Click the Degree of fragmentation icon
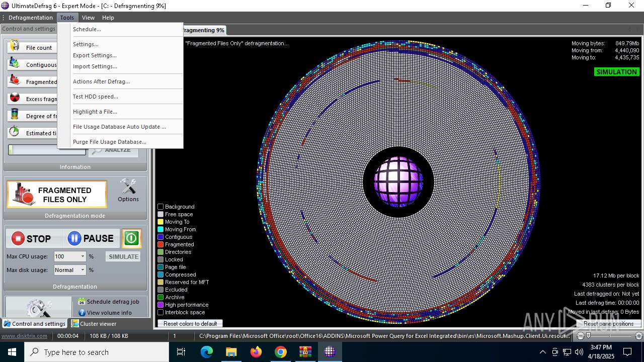The height and width of the screenshot is (362, 644). click(15, 115)
